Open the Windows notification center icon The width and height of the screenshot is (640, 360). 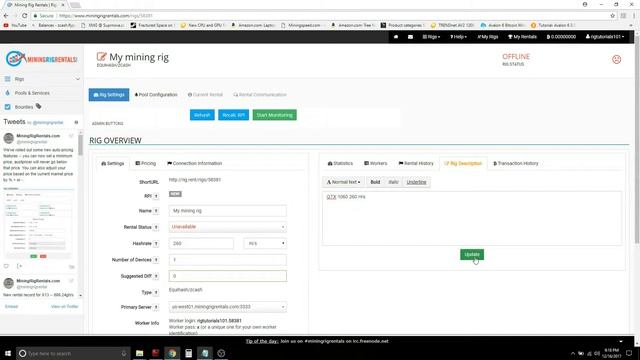pos(629,353)
